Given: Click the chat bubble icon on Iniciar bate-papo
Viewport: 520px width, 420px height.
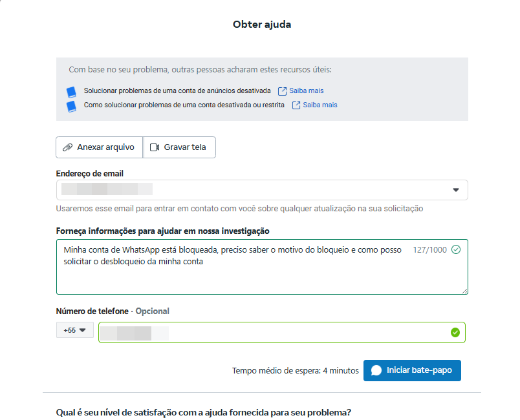Looking at the screenshot, I should coord(376,371).
